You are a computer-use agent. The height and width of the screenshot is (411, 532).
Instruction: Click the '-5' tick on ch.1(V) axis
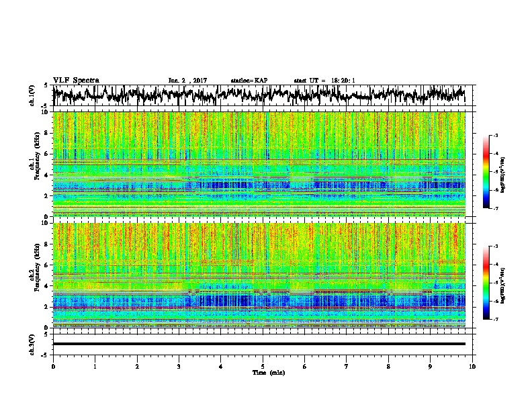point(45,106)
